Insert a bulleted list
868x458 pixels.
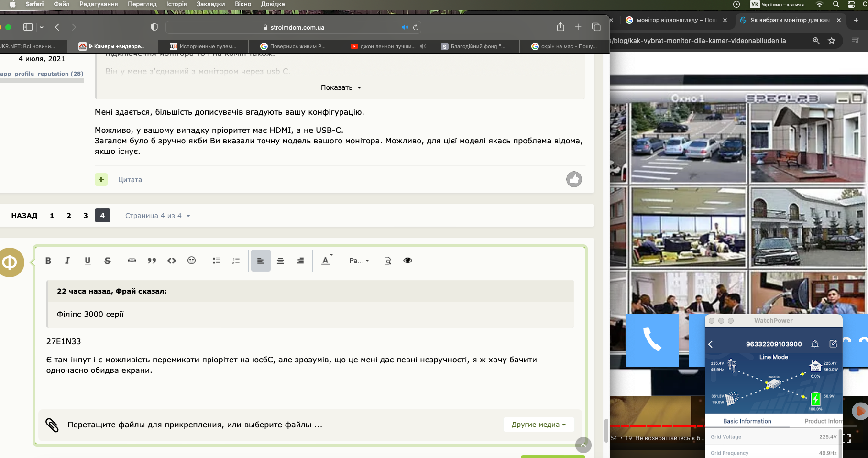click(216, 261)
